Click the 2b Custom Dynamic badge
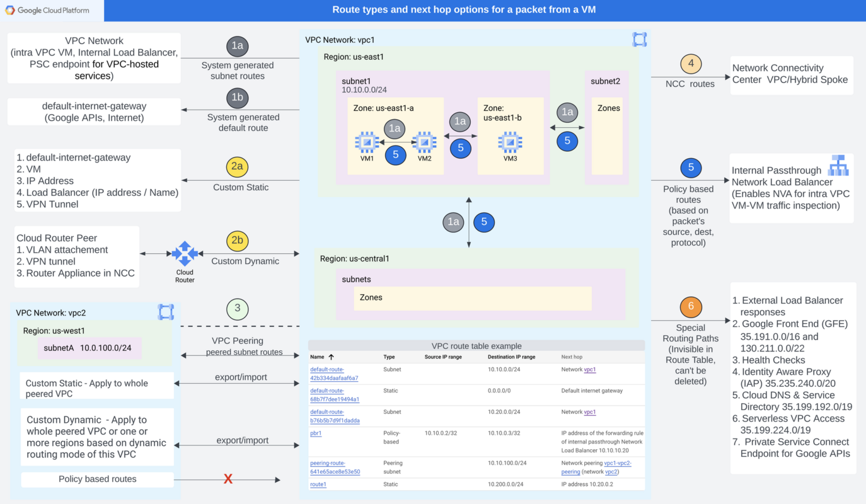This screenshot has width=866, height=504. (x=238, y=241)
